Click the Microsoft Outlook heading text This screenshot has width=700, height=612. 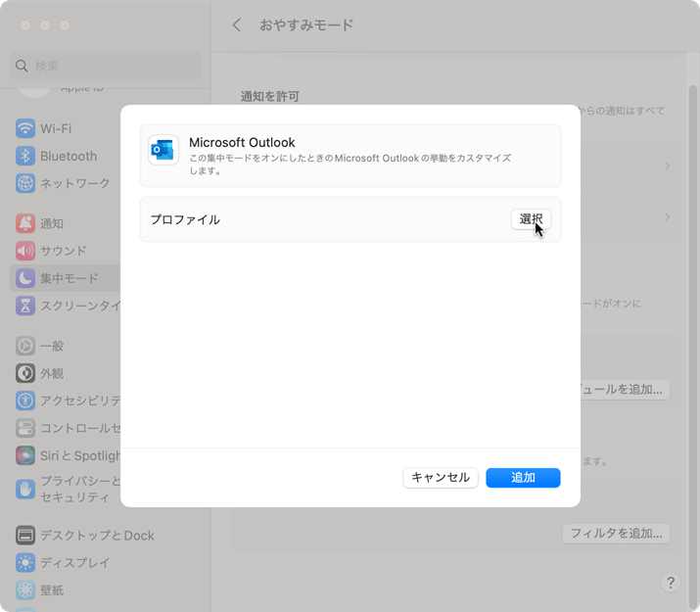242,142
